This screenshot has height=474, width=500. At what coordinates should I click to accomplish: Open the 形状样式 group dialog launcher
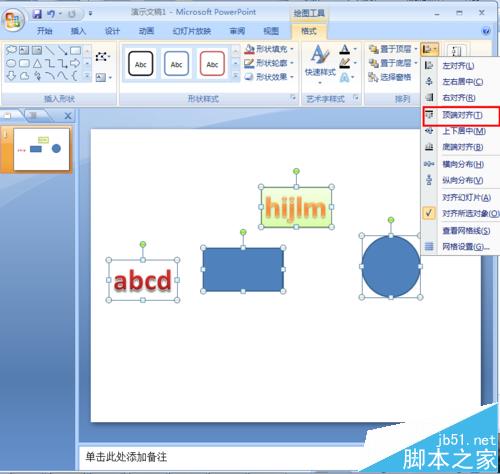(293, 98)
